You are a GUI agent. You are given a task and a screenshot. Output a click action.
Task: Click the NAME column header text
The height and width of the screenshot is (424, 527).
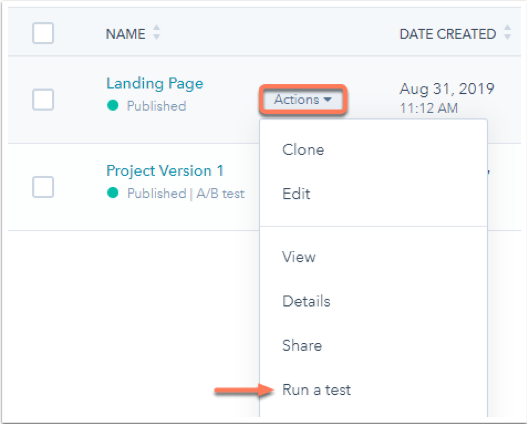click(x=125, y=34)
